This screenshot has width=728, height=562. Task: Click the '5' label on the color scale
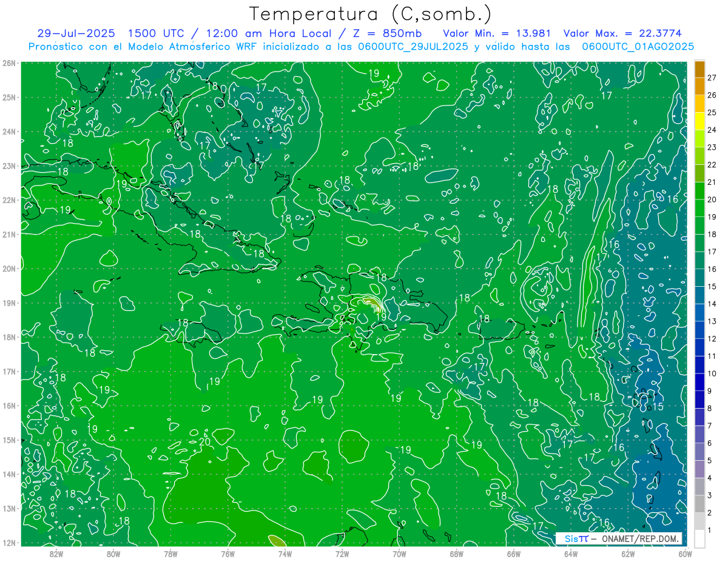710,461
